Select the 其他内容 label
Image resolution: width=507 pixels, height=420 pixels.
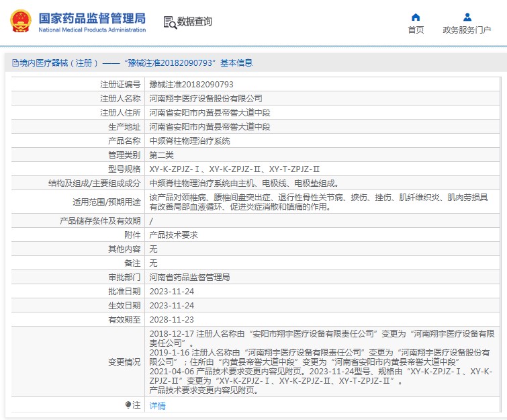pyautogui.click(x=124, y=249)
